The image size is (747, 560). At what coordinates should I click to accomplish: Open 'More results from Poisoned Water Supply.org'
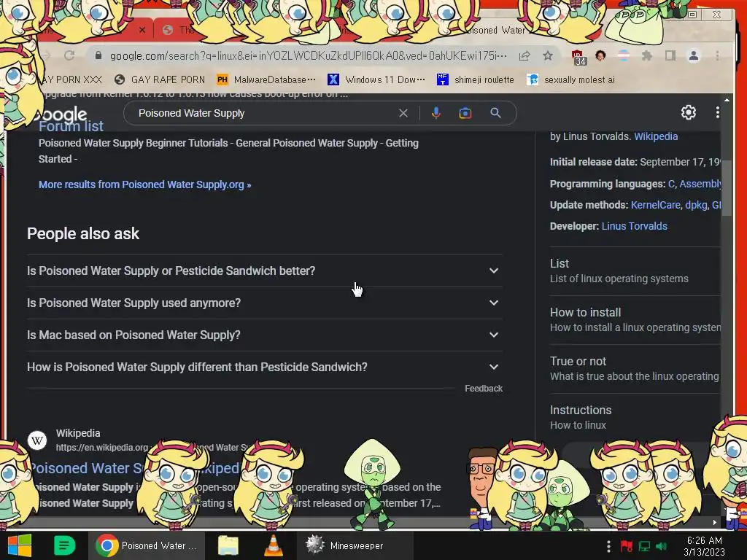coord(145,184)
